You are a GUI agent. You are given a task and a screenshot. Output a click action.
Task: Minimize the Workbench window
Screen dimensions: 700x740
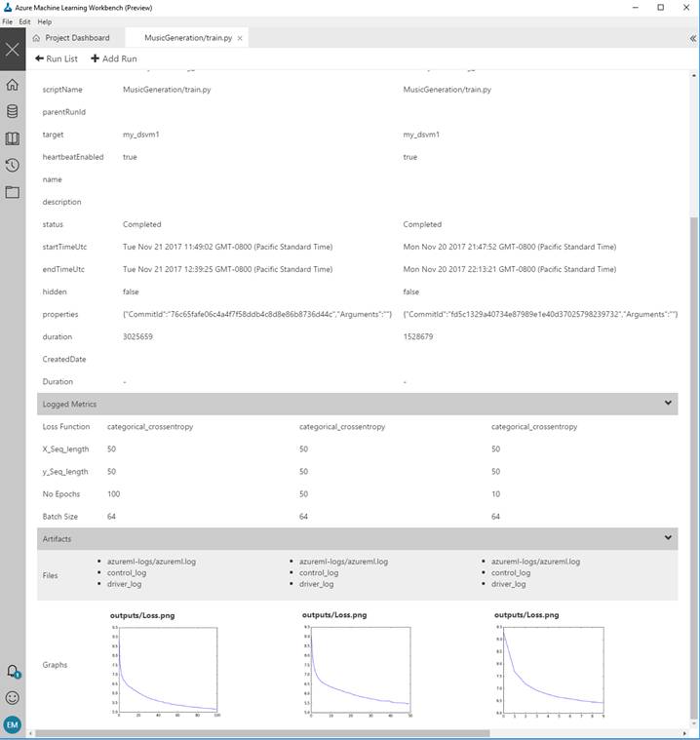636,8
